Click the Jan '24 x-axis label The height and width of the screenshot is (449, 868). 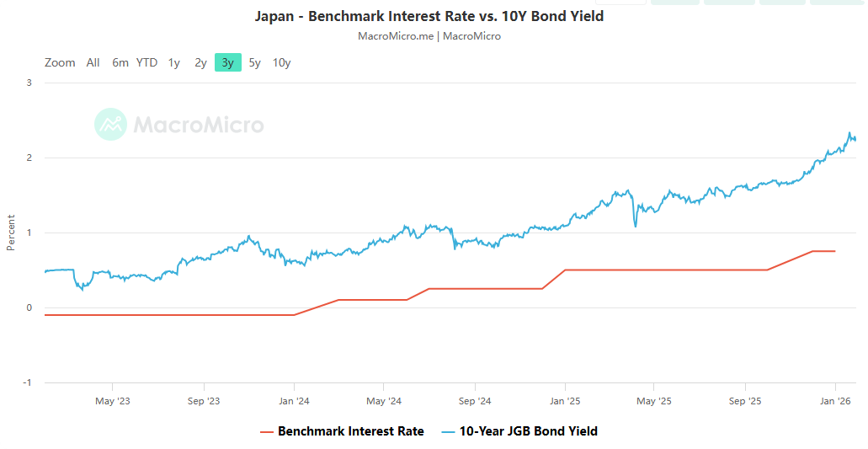pyautogui.click(x=292, y=401)
